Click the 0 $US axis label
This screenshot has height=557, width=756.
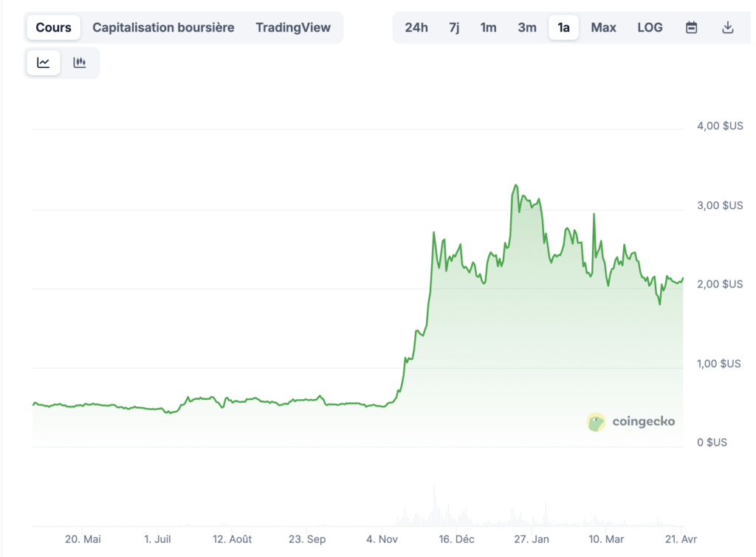point(712,443)
